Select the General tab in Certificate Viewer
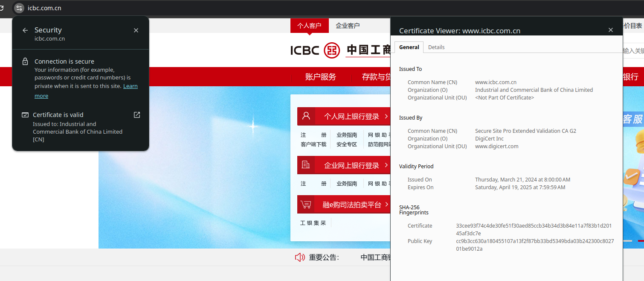Viewport: 644px width, 281px height. point(409,47)
